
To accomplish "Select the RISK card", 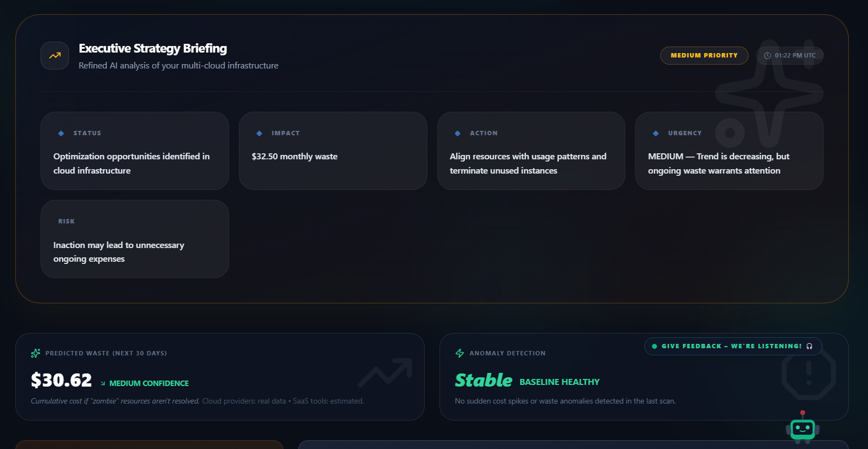I will pos(134,239).
